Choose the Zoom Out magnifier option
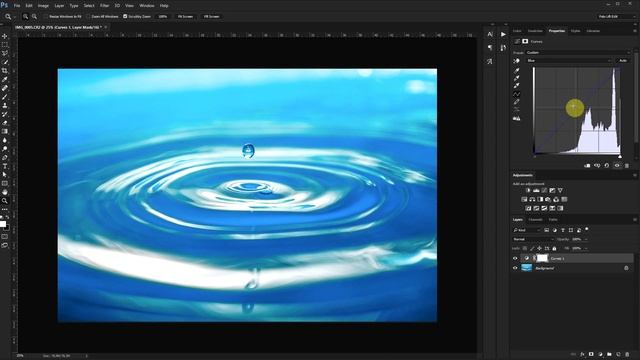 34,17
